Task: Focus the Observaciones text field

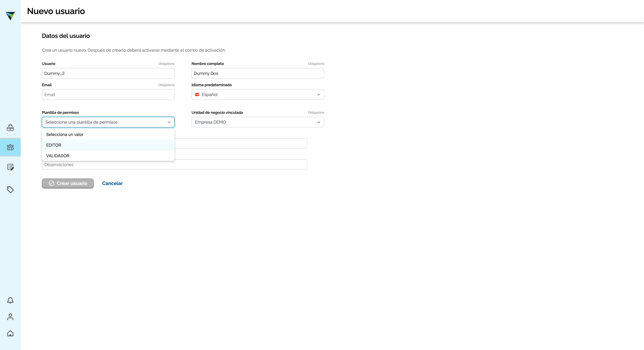Action: coord(174,165)
